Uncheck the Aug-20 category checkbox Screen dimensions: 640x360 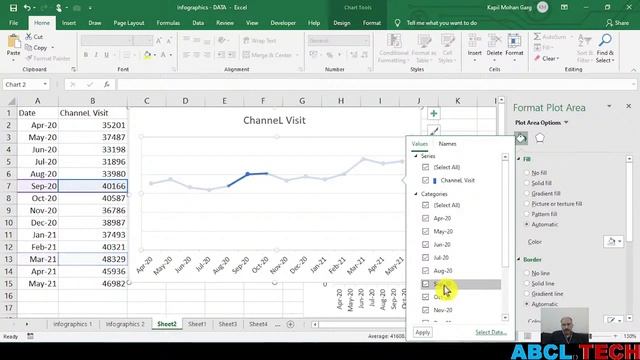[425, 271]
